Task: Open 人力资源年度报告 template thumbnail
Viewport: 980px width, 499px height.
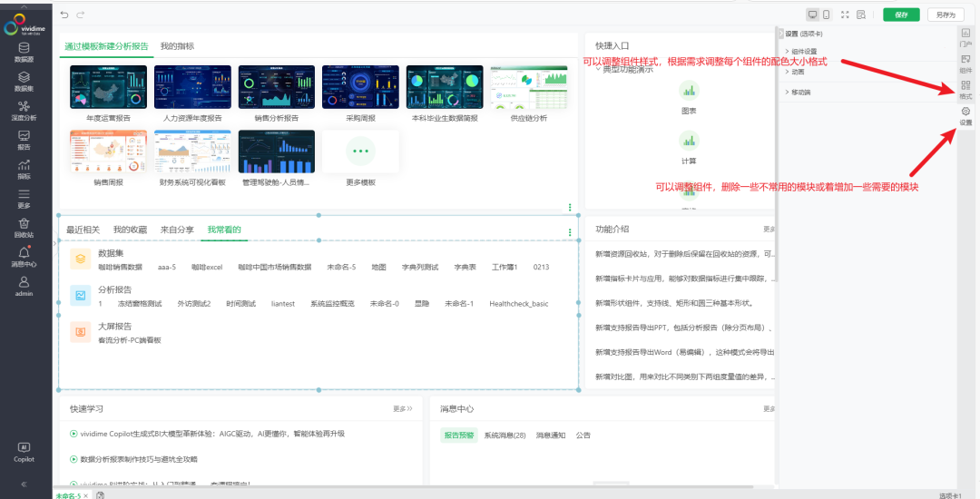Action: click(x=192, y=87)
